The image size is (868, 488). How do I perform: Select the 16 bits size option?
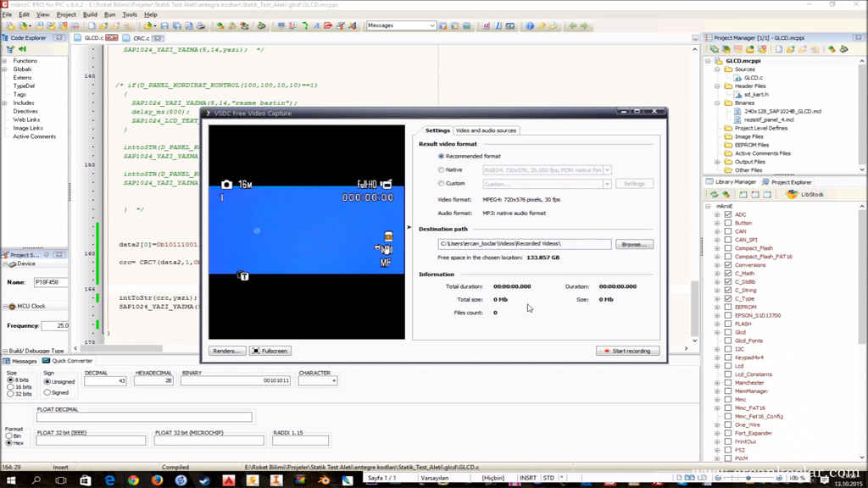tap(10, 386)
